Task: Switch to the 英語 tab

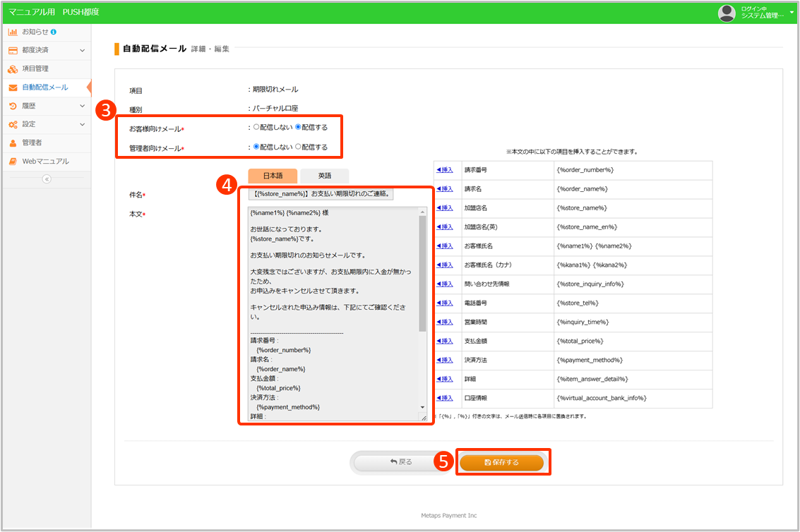Action: (324, 176)
